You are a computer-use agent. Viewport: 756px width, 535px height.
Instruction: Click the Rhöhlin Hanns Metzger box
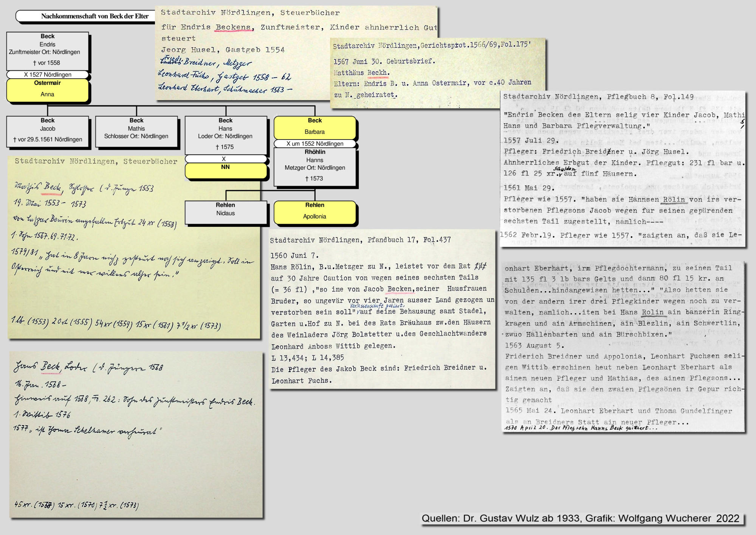click(x=315, y=166)
